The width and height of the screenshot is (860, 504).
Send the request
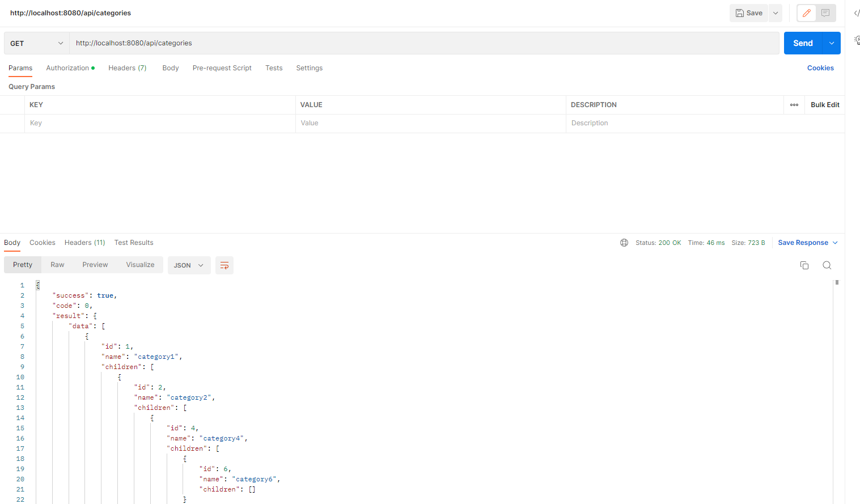click(x=803, y=43)
